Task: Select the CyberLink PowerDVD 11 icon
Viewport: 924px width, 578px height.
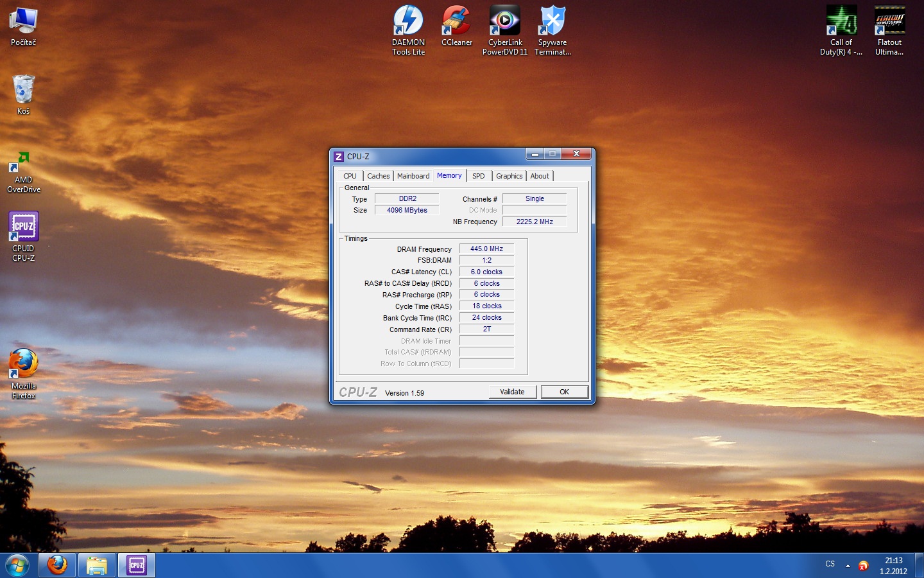Action: (x=505, y=21)
